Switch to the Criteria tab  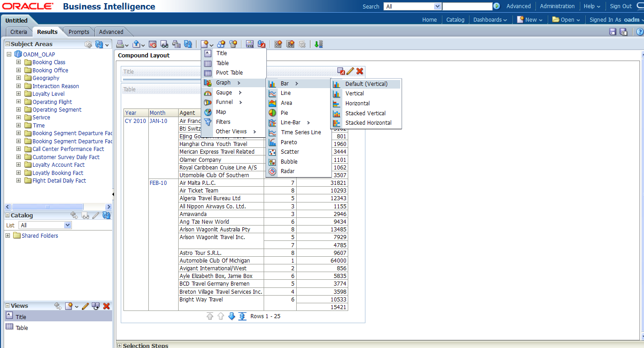point(19,32)
